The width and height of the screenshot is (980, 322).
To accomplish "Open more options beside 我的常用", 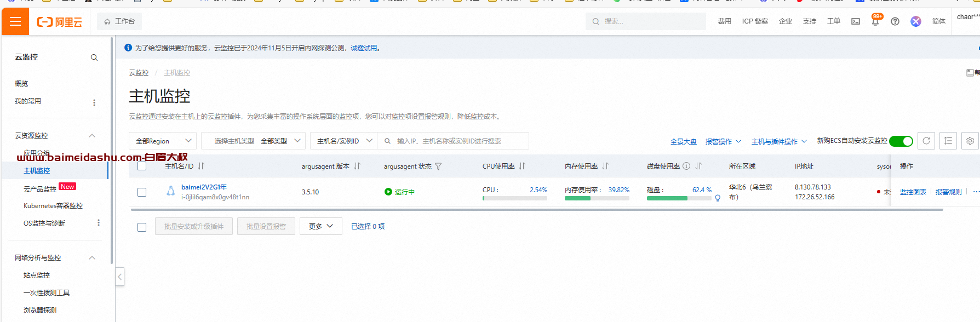I will tap(94, 102).
